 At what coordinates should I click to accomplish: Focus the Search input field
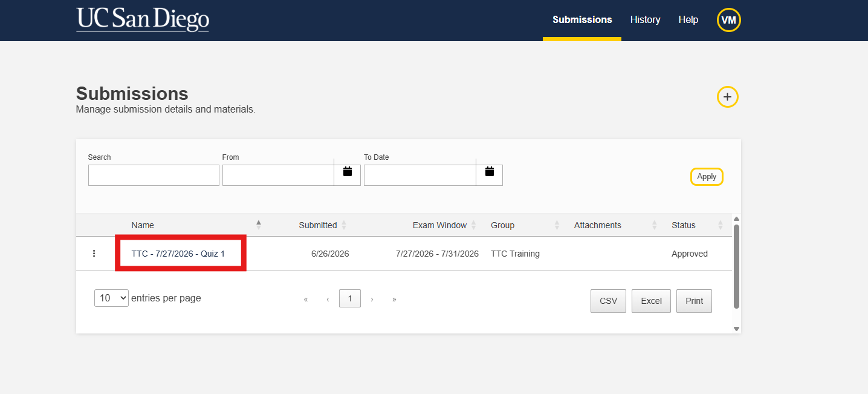(x=154, y=175)
